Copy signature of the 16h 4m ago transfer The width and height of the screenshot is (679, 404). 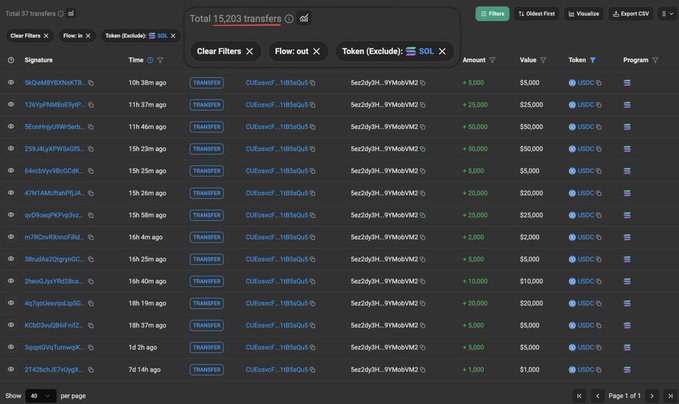[91, 237]
